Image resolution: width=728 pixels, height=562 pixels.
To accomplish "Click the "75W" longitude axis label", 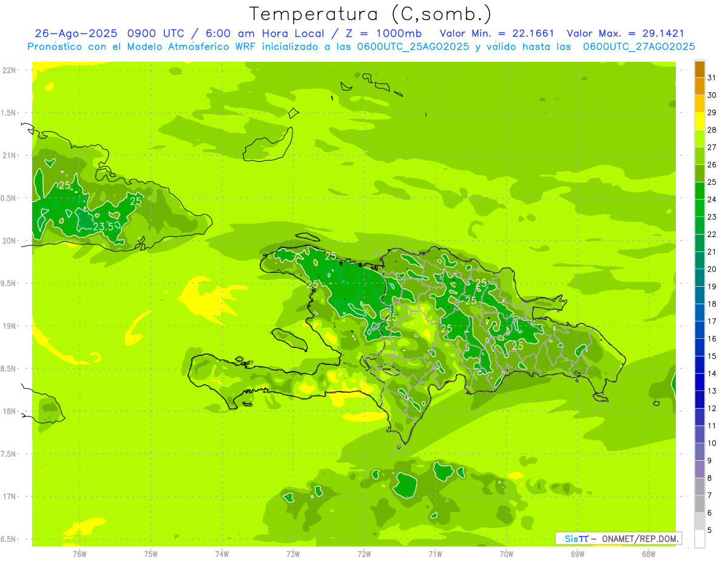I will point(151,554).
